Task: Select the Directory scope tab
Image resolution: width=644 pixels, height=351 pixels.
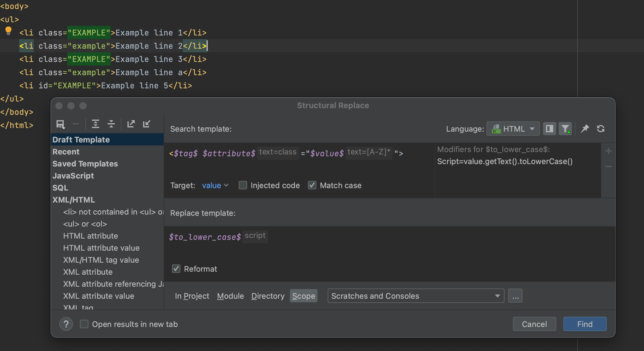Action: pos(268,296)
